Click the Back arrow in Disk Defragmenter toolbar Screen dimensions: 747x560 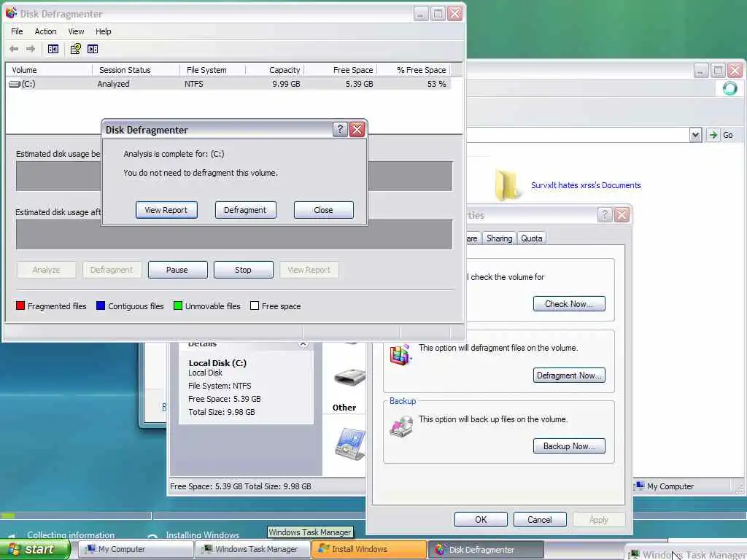click(14, 49)
